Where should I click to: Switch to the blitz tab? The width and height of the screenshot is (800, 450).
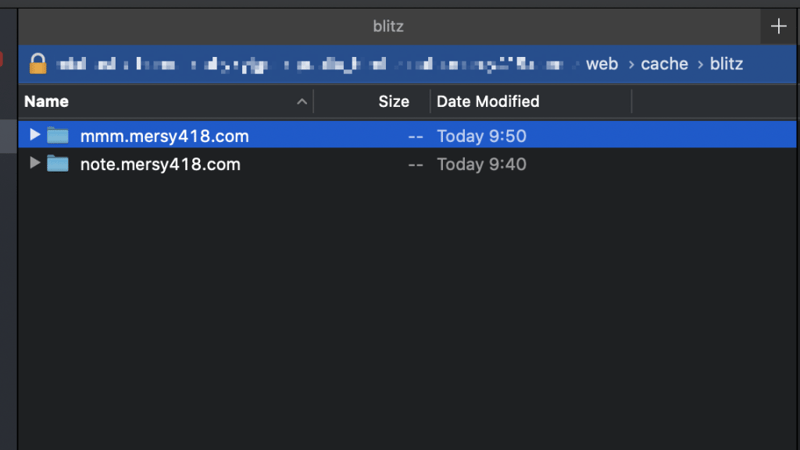(388, 26)
